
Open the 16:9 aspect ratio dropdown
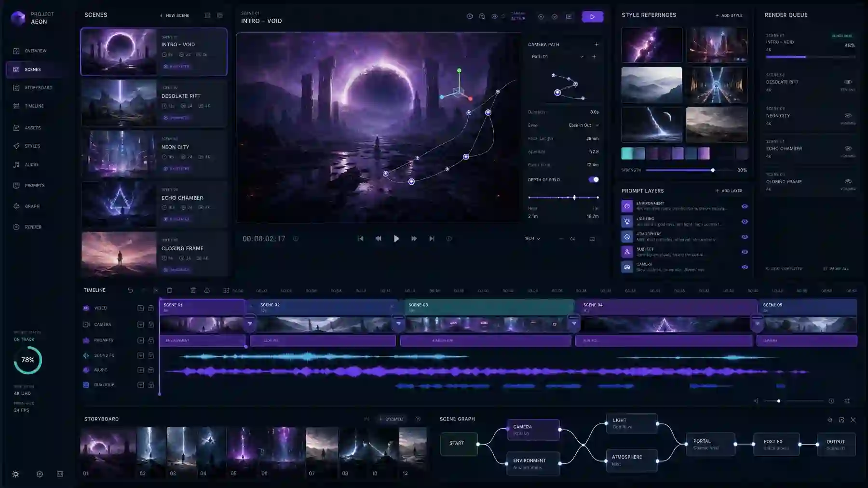(532, 239)
